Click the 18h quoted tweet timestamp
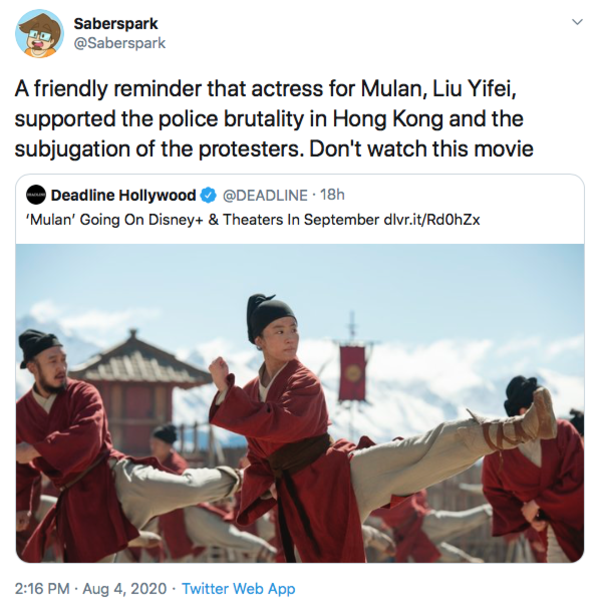This screenshot has width=600, height=613. tap(332, 195)
